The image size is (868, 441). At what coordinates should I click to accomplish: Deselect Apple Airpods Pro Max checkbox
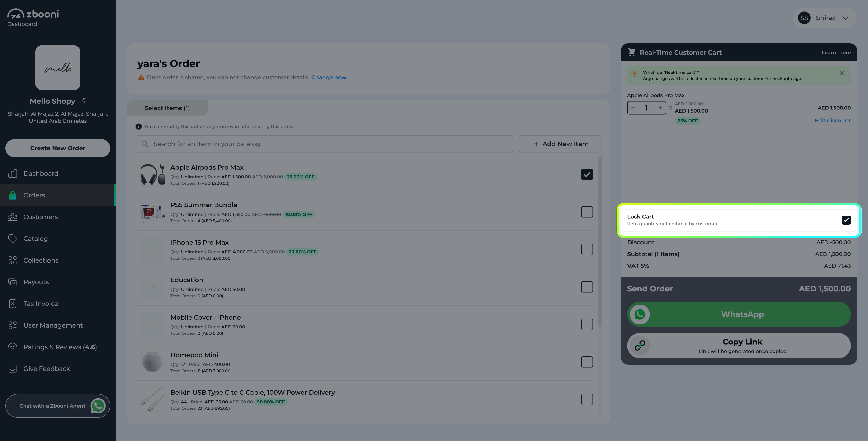(587, 175)
